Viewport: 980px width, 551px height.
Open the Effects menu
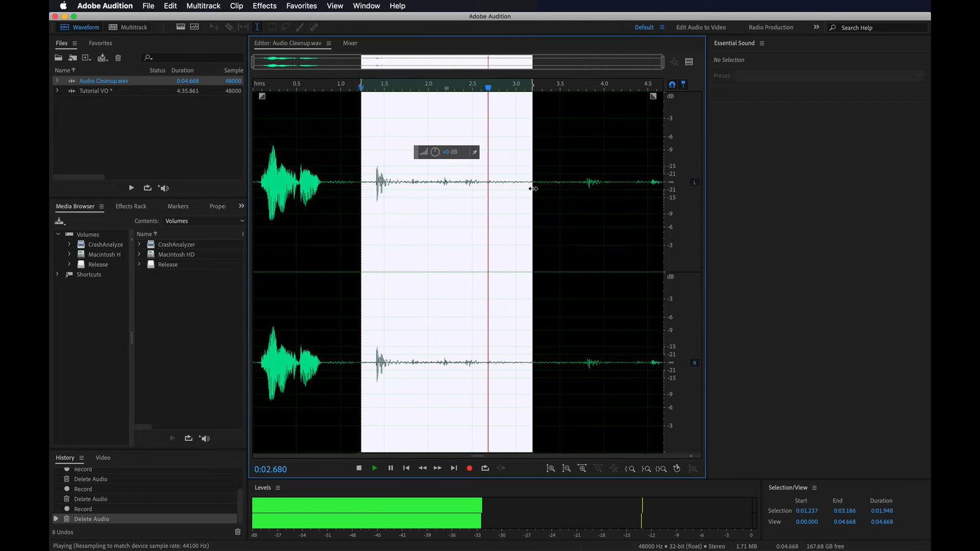(x=265, y=6)
